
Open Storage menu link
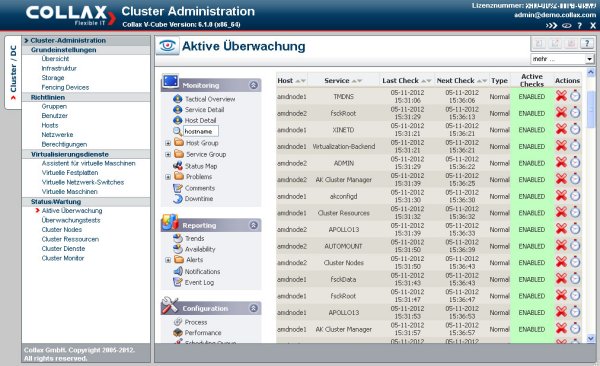(x=53, y=78)
